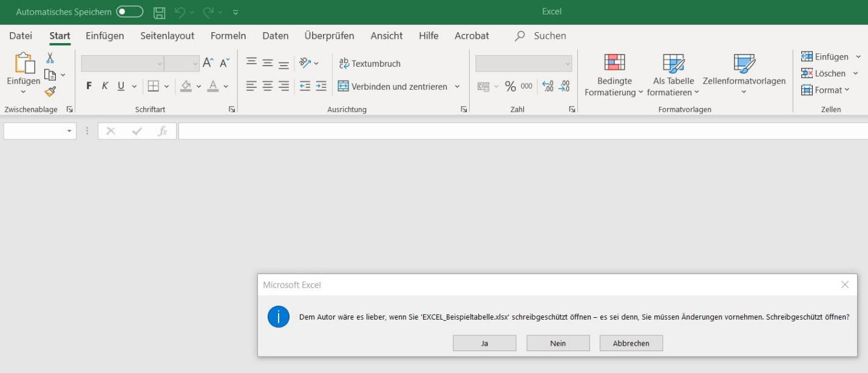
Task: Toggle the Automatisches Speichern switch
Action: pos(129,12)
